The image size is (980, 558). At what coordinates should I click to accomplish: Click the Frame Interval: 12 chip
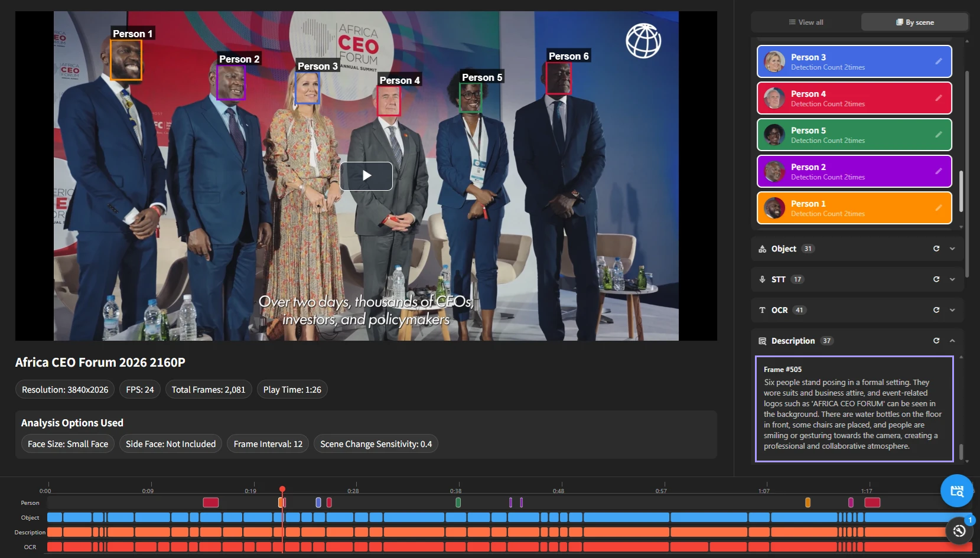pyautogui.click(x=268, y=444)
